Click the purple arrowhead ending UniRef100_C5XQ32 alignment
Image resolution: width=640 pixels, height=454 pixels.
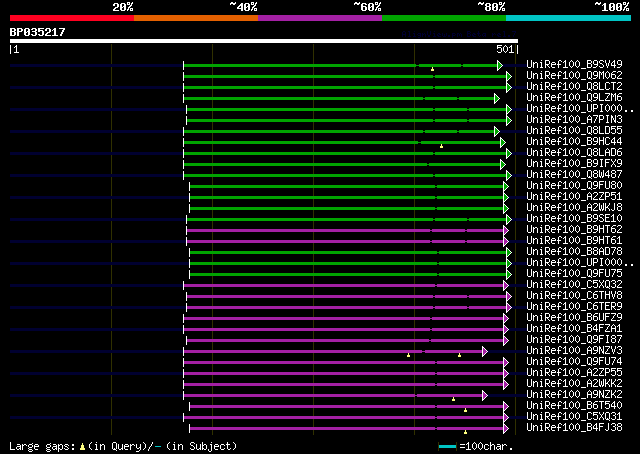tap(506, 285)
